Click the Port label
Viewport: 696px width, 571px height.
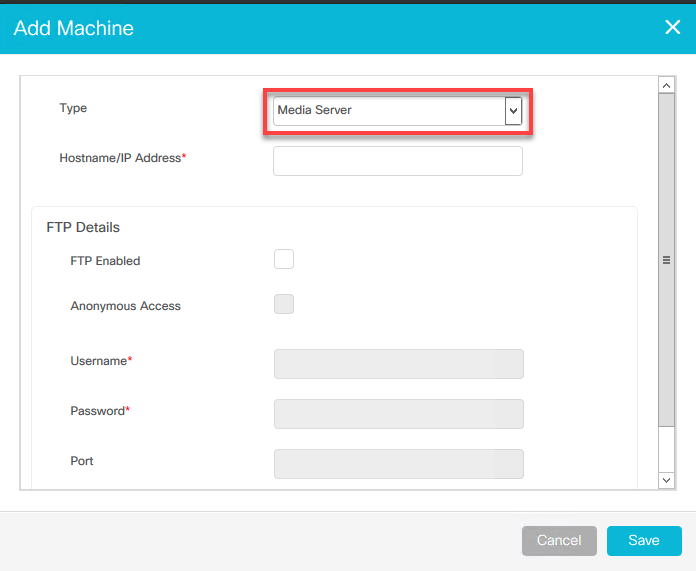tap(82, 461)
